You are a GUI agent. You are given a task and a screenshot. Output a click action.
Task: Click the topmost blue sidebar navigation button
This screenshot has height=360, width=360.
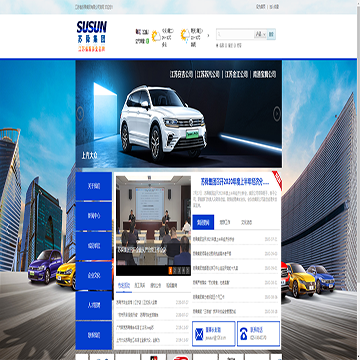point(94,186)
